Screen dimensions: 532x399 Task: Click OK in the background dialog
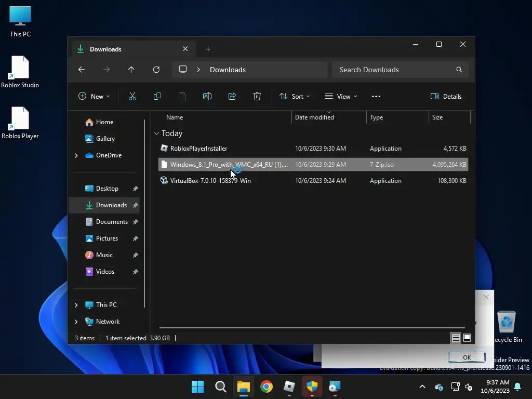tap(467, 357)
